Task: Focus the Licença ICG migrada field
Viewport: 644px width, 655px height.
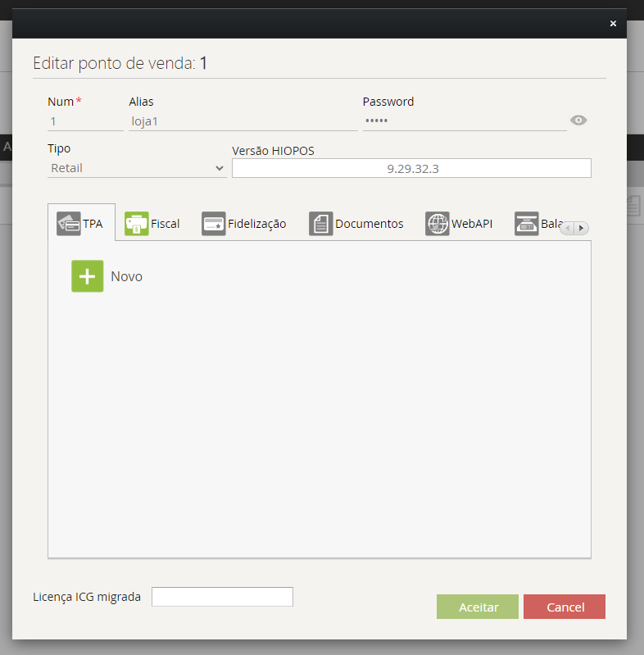Action: (x=222, y=597)
